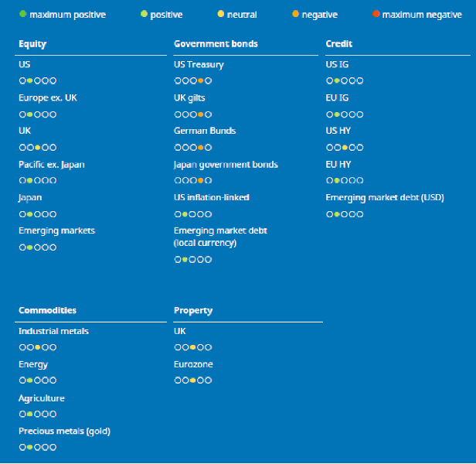
Task: Select the Credit section heading
Action: [339, 44]
